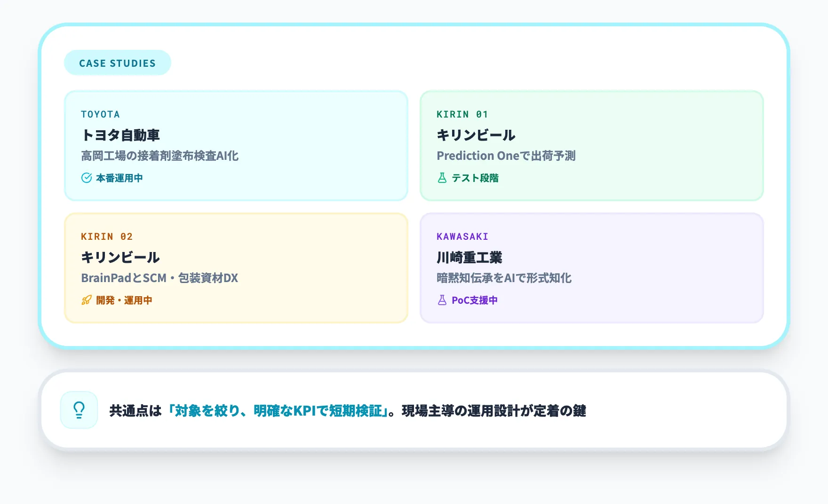The width and height of the screenshot is (828, 504).
Task: Click the BrainPadとSCM・包装資材DX description
Action: click(160, 278)
